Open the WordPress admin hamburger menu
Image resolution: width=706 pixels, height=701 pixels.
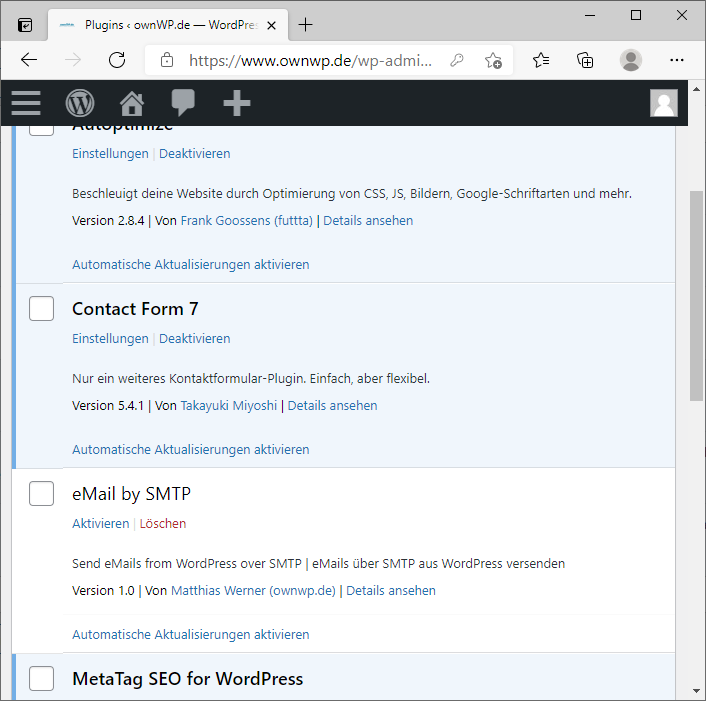click(x=26, y=103)
